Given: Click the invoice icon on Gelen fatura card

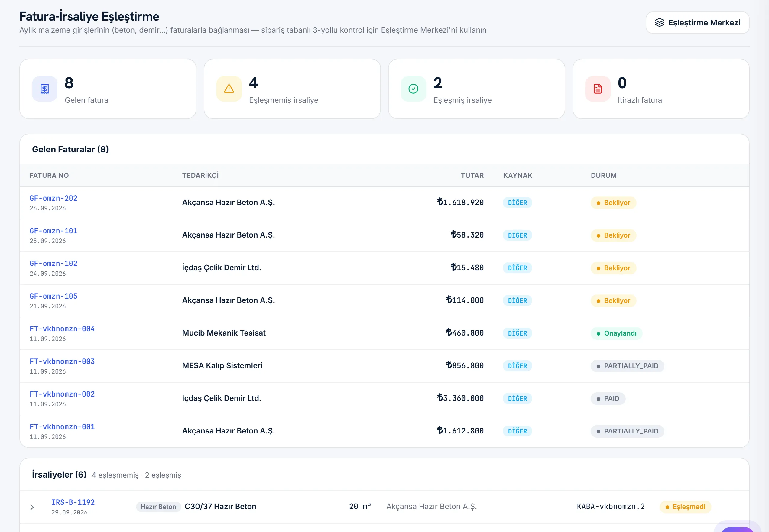Looking at the screenshot, I should coord(45,89).
